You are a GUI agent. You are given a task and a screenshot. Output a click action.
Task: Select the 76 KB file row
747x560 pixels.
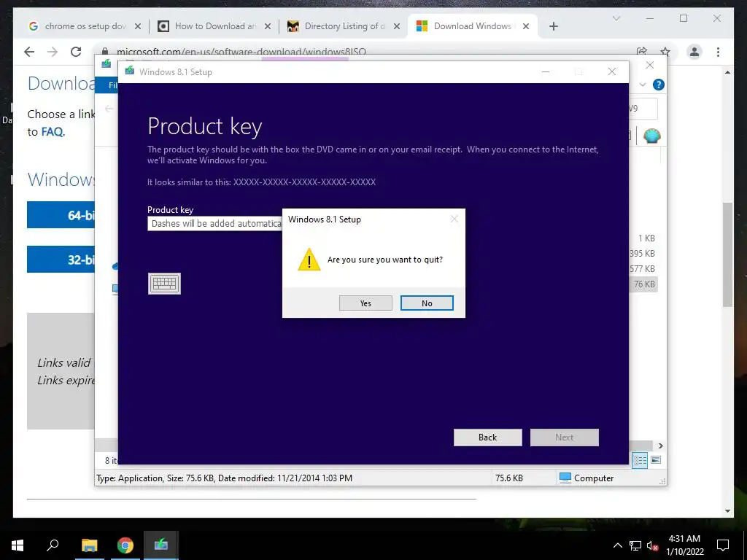[x=643, y=284]
